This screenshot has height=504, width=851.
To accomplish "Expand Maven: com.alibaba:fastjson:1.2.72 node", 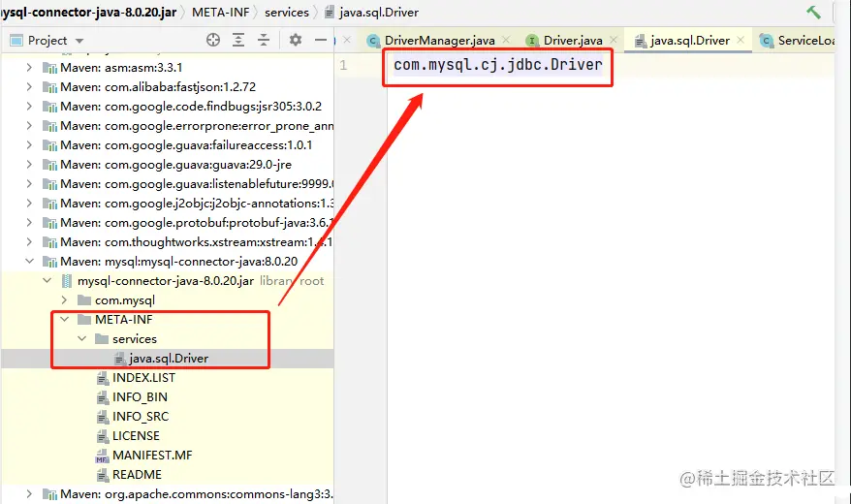I will point(29,87).
